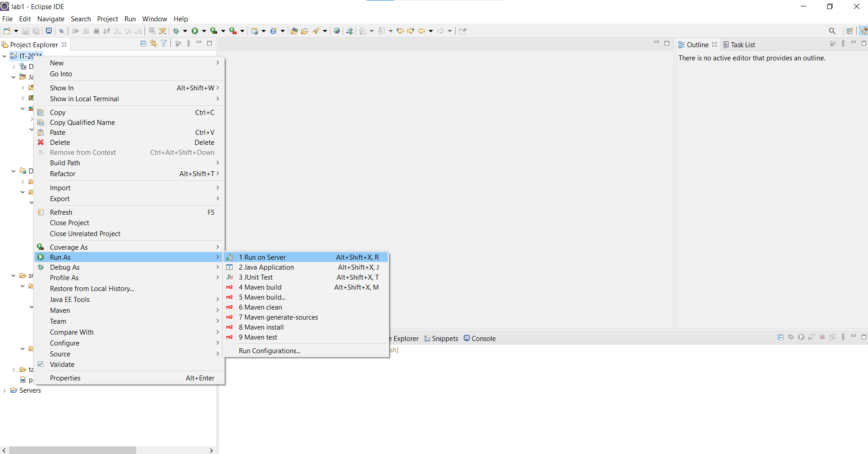Open the Debug As context submenu
This screenshot has width=868, height=454.
click(x=130, y=267)
